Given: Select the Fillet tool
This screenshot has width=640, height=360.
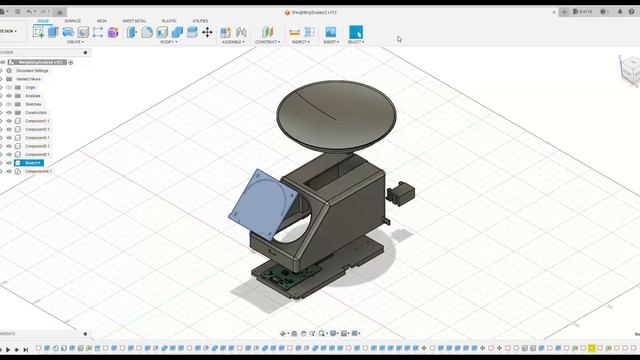Looking at the screenshot, I should pos(147,32).
